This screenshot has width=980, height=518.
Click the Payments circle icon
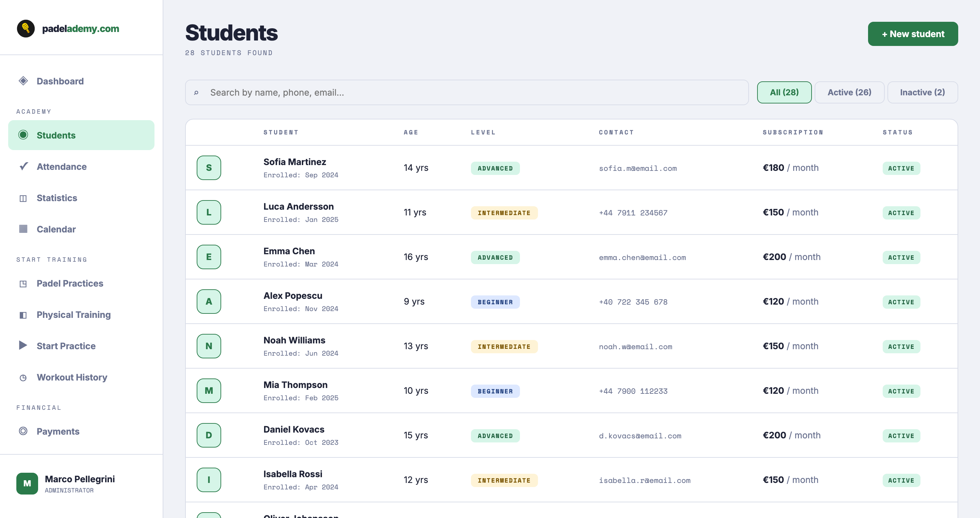click(23, 431)
